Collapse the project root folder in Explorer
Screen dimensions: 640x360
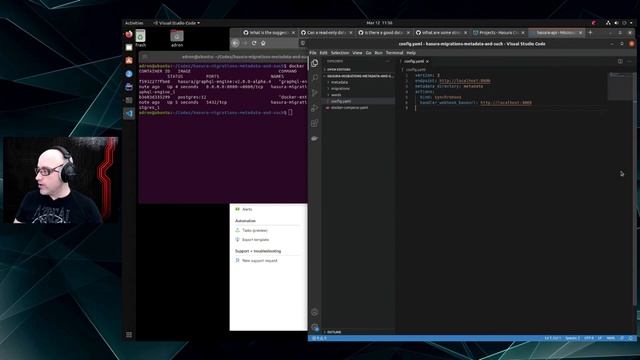(359, 76)
